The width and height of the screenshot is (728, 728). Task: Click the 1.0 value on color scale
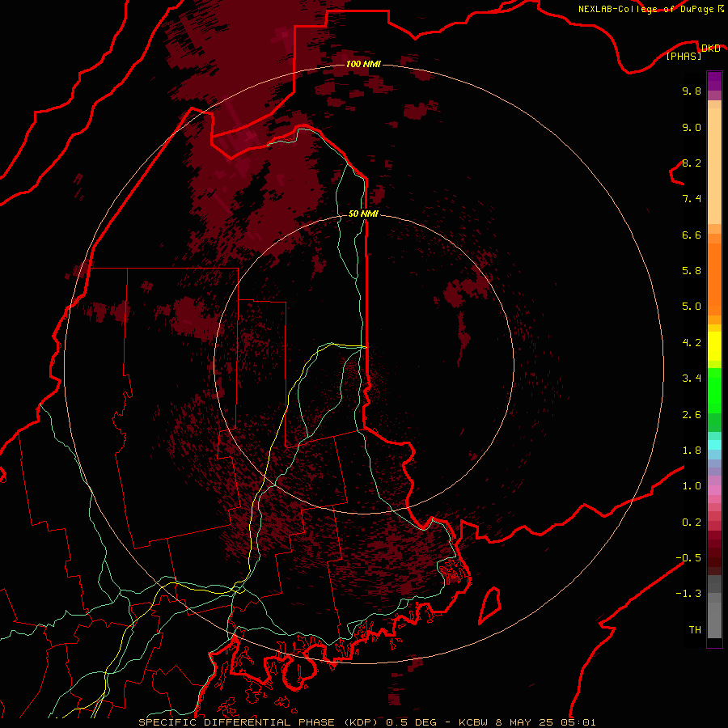point(692,486)
